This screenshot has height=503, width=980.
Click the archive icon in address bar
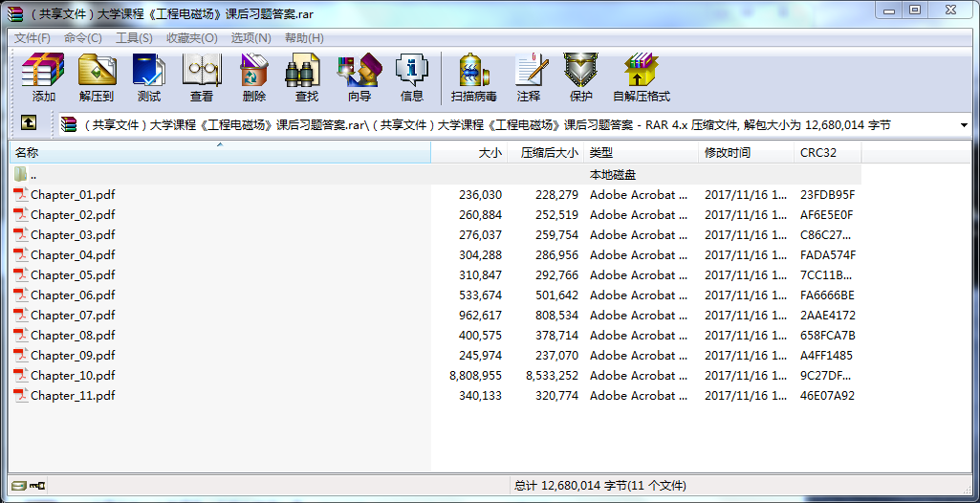click(69, 125)
